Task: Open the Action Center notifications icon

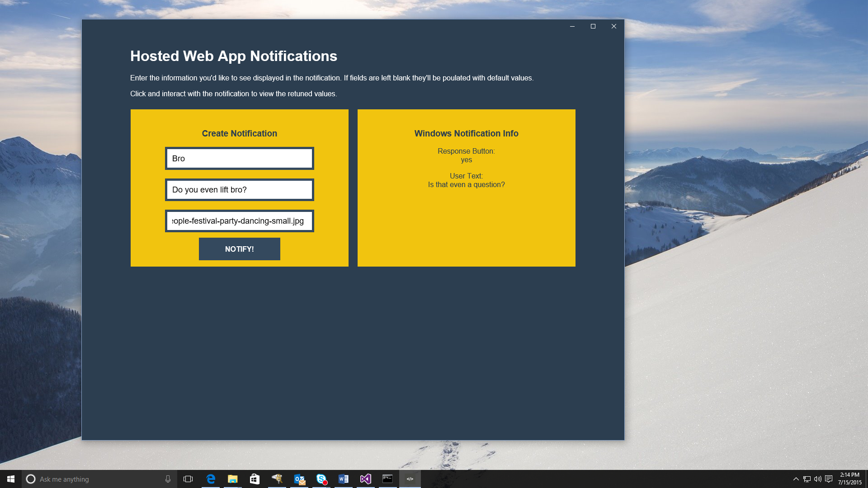Action: point(829,479)
